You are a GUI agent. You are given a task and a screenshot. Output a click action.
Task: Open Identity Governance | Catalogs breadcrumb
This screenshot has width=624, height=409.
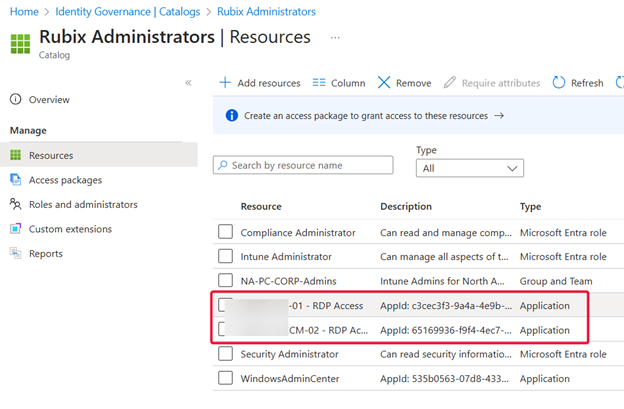[x=128, y=12]
